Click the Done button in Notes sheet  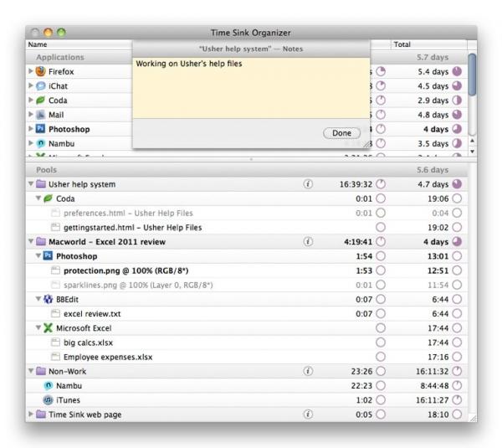tap(341, 133)
